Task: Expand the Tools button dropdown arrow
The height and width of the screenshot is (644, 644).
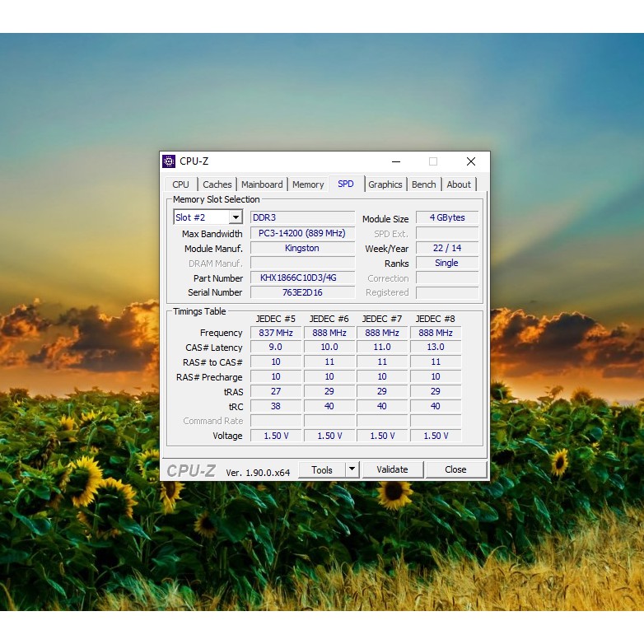Action: pyautogui.click(x=352, y=469)
